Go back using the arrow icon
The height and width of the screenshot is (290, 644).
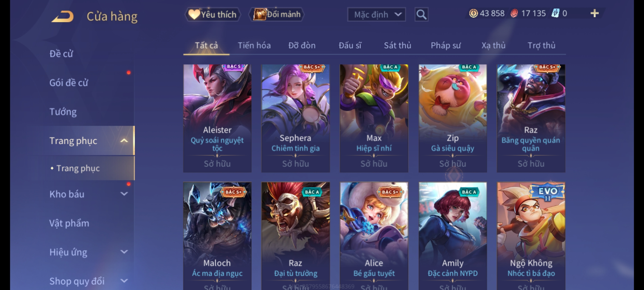62,17
